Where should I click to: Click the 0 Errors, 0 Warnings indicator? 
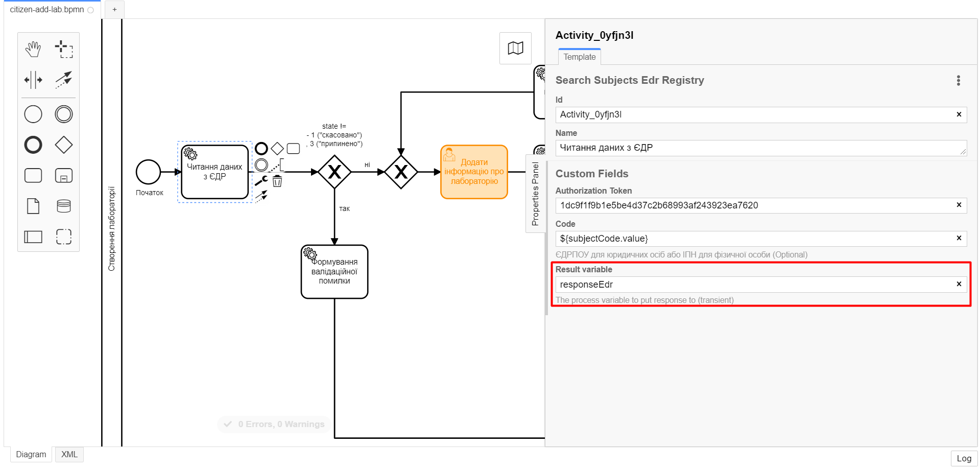pyautogui.click(x=275, y=424)
